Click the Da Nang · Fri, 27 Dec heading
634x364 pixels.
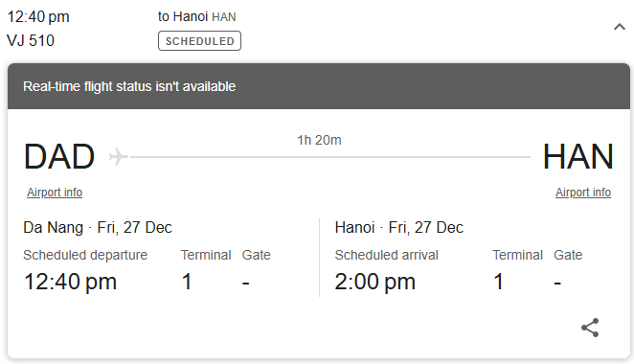pyautogui.click(x=98, y=227)
